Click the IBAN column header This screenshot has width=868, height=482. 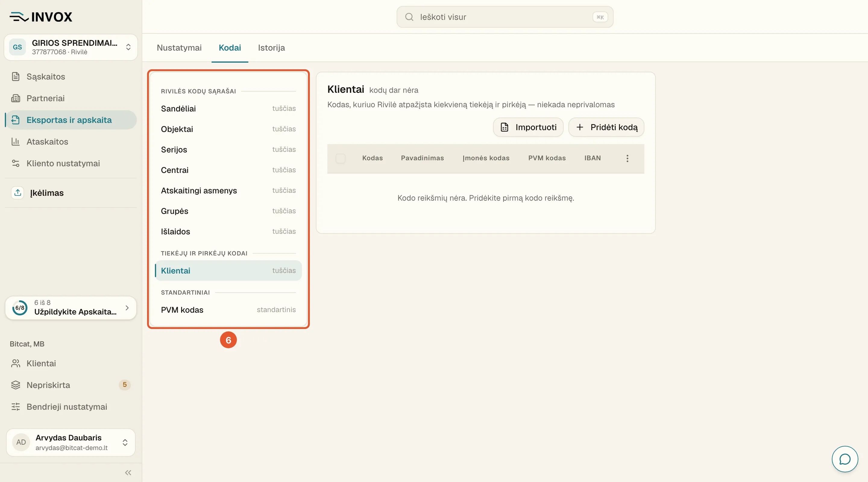(592, 158)
